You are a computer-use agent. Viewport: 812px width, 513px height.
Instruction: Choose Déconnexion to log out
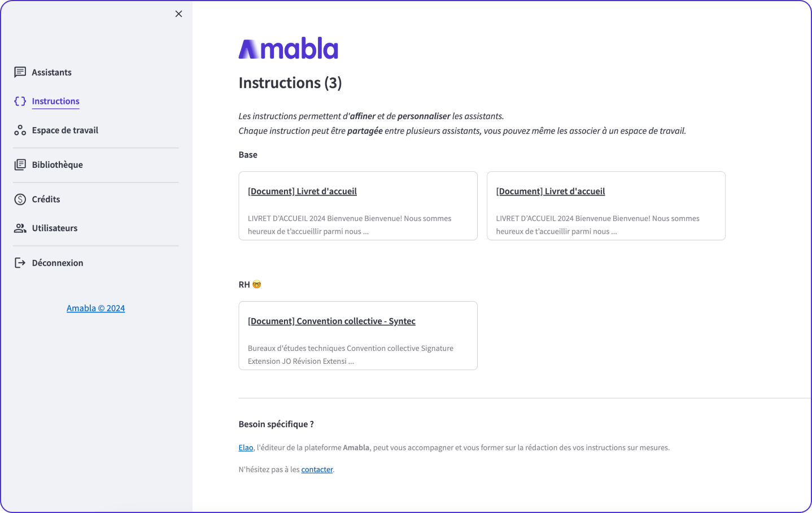pyautogui.click(x=58, y=263)
